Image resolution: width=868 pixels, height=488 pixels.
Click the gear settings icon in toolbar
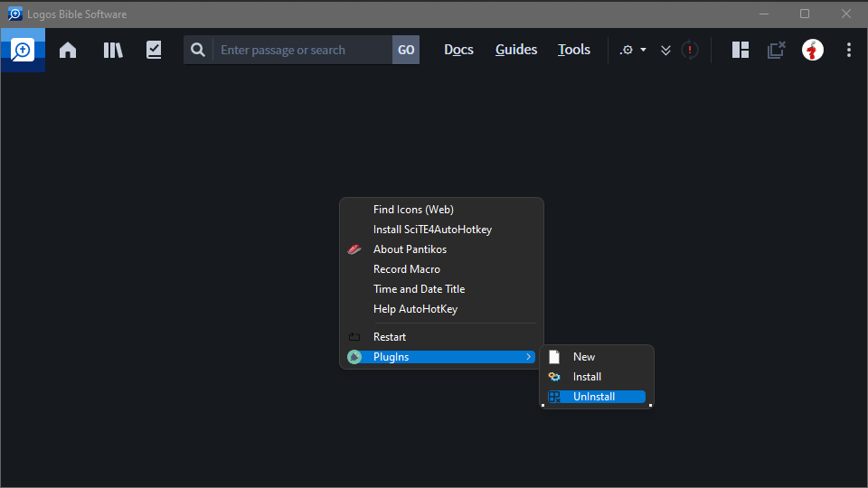(627, 50)
